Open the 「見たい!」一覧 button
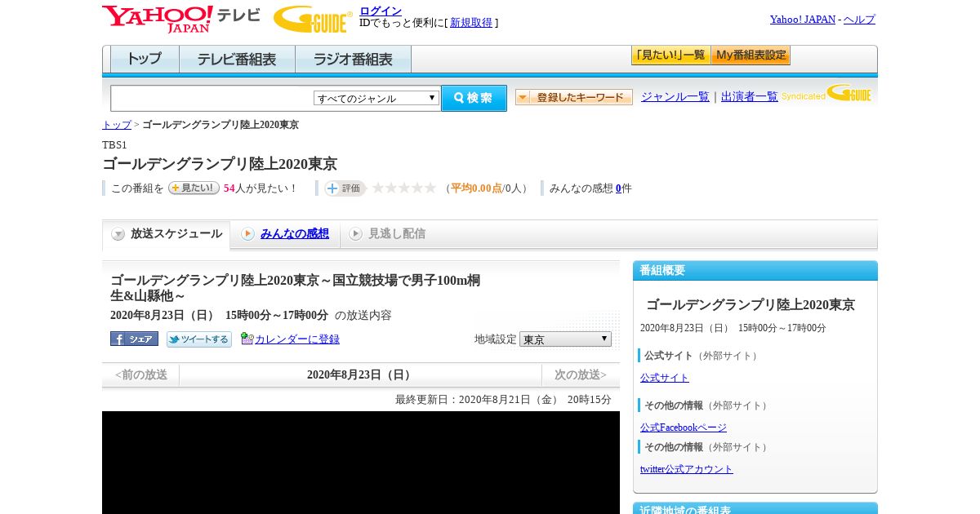This screenshot has height=514, width=980. tap(670, 55)
